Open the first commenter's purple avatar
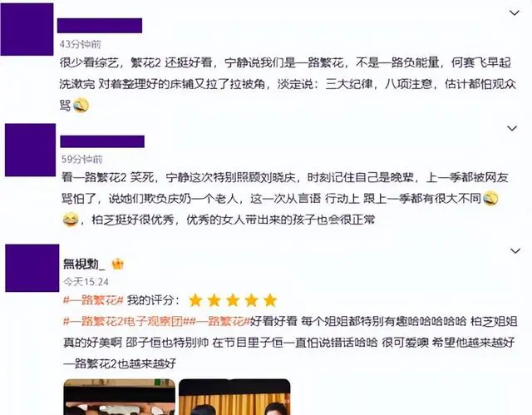This screenshot has width=532, height=415. 27,29
